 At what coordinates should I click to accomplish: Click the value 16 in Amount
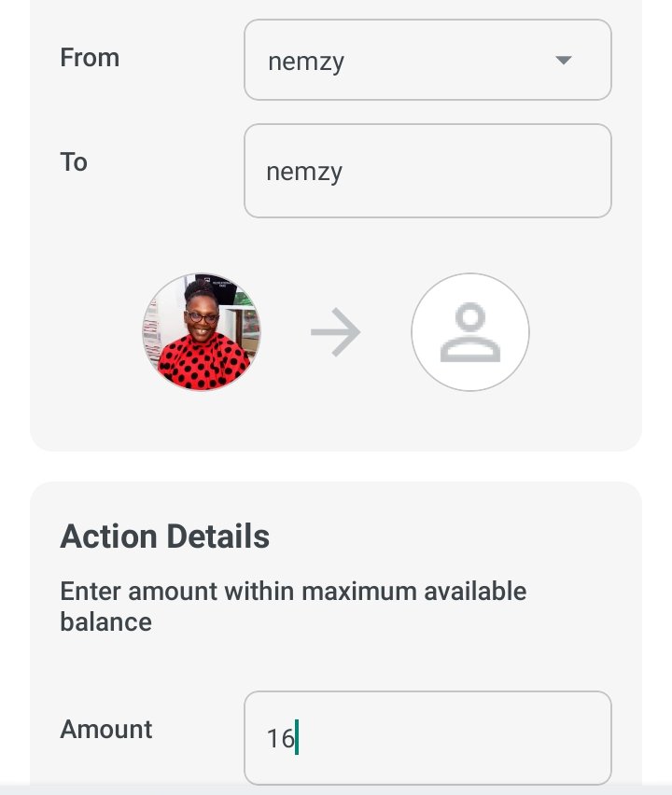pyautogui.click(x=280, y=738)
